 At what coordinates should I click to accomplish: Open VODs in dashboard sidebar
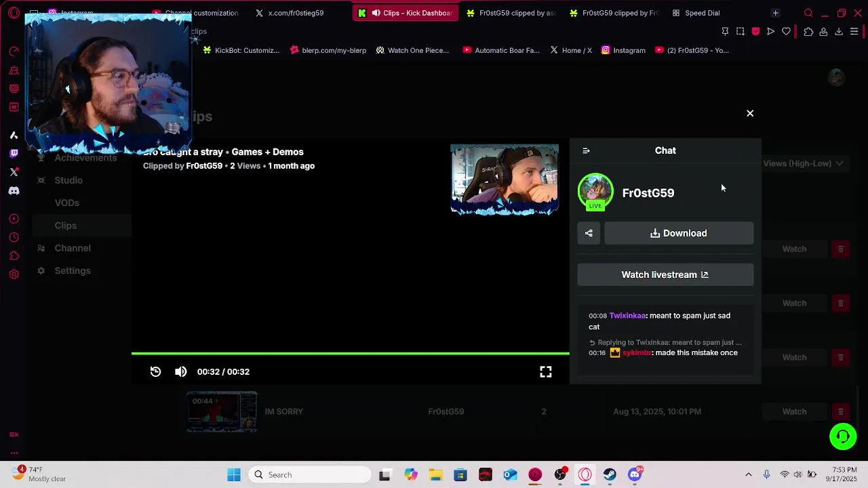(x=66, y=203)
